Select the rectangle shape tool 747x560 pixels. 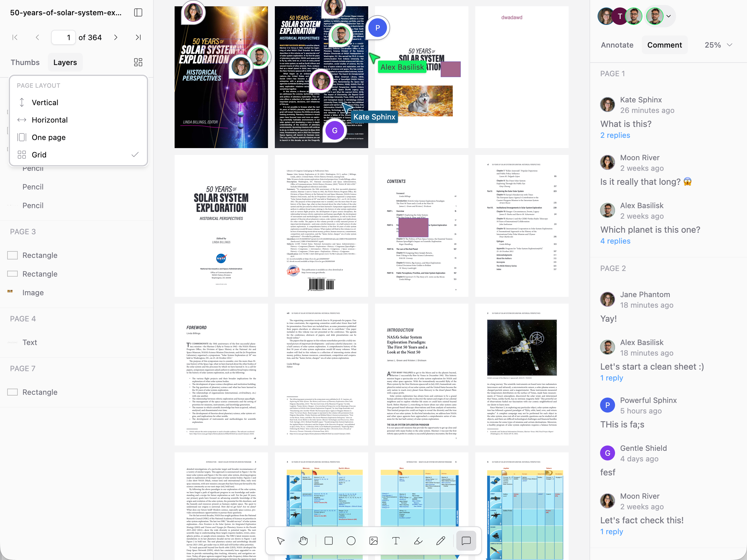(329, 541)
